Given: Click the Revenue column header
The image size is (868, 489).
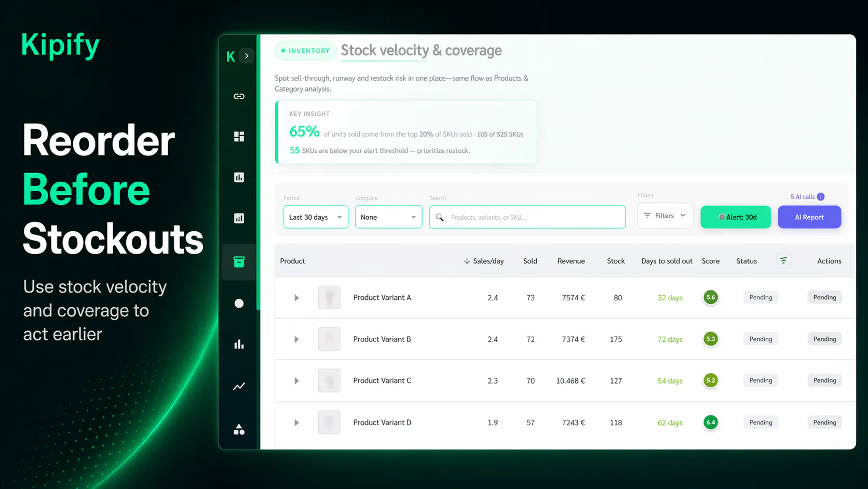Looking at the screenshot, I should (571, 261).
